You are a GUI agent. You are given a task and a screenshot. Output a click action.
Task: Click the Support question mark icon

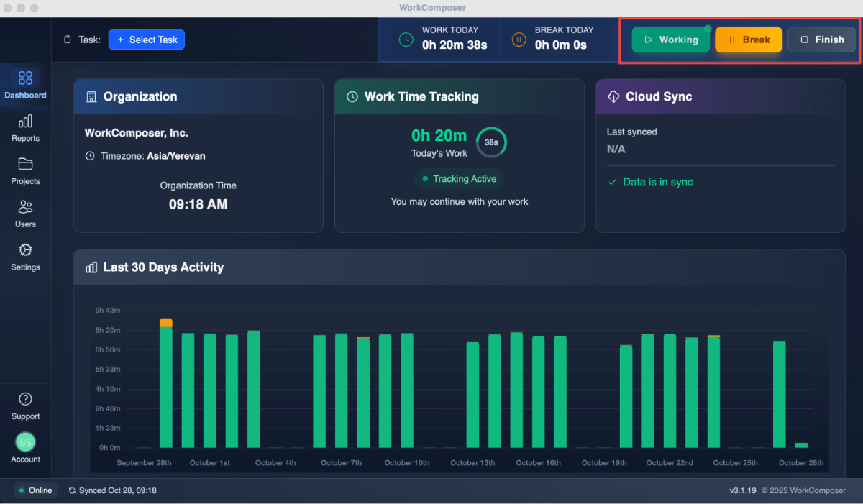[x=25, y=398]
